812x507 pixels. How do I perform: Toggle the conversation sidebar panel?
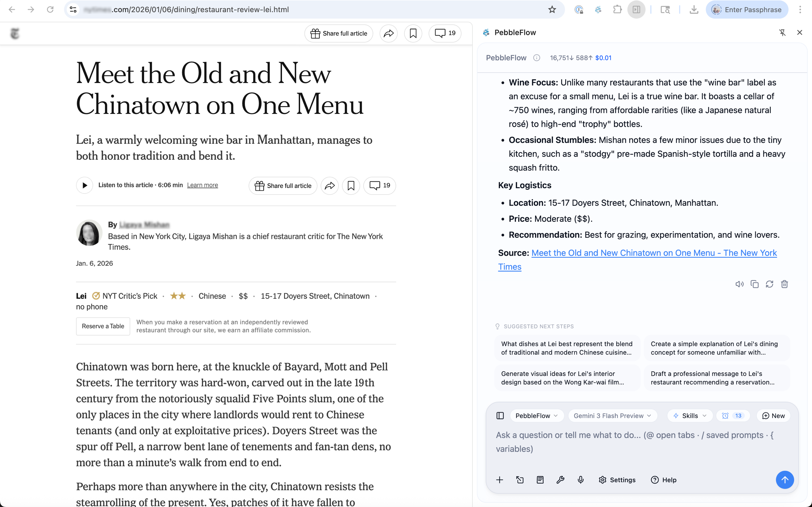click(500, 415)
